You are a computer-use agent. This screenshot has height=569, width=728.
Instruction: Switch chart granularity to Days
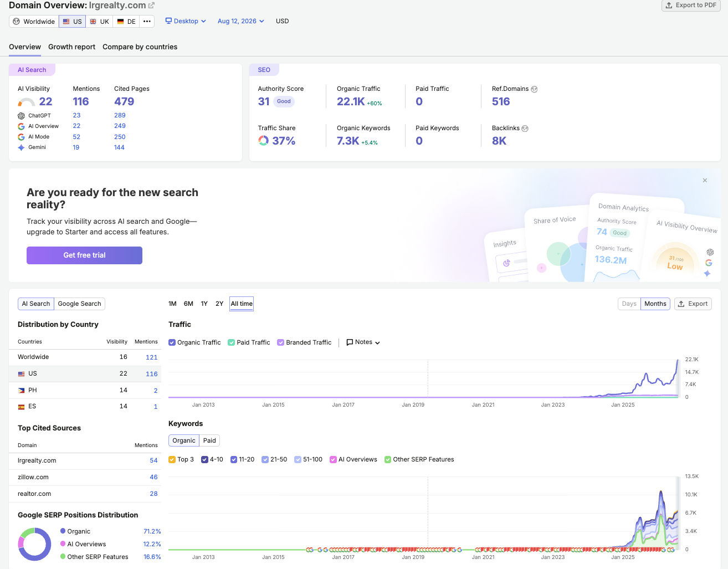[629, 304]
